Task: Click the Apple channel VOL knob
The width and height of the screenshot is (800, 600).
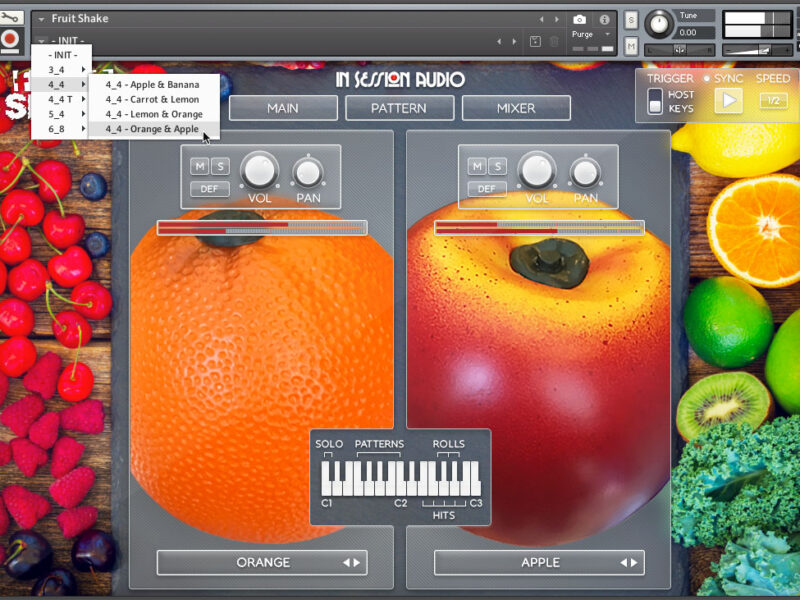Action: [537, 170]
